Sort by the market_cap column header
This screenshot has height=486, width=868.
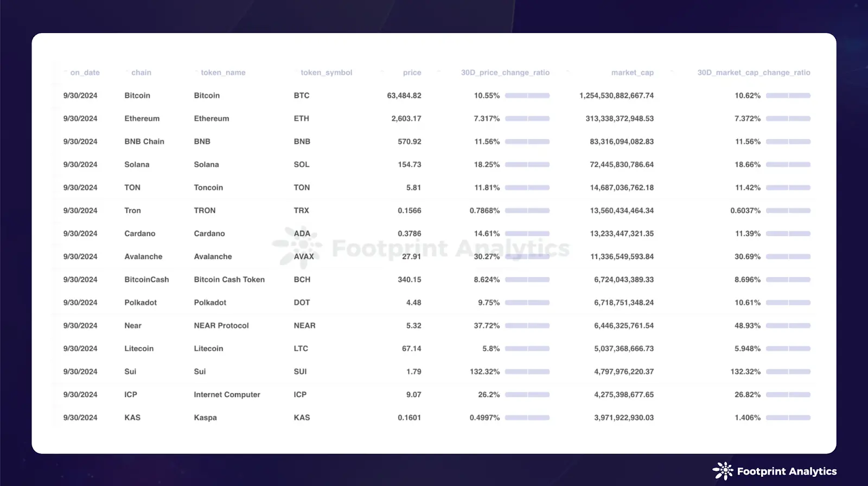(x=632, y=73)
